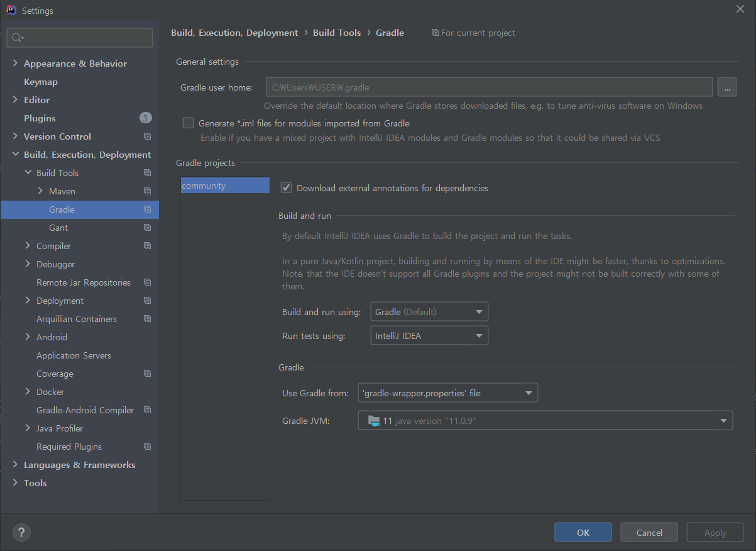Click the project-level icon on Gradle row
This screenshot has width=756, height=551.
(x=147, y=209)
